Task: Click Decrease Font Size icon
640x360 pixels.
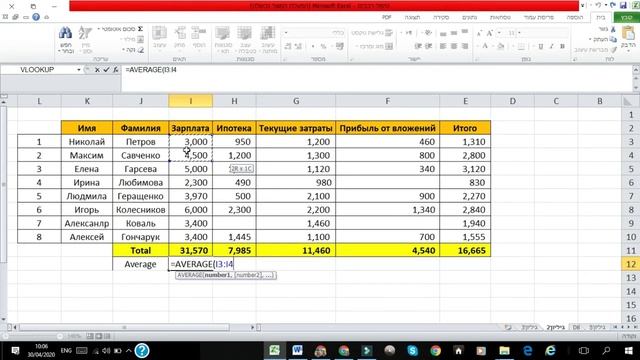Action: tap(479, 33)
